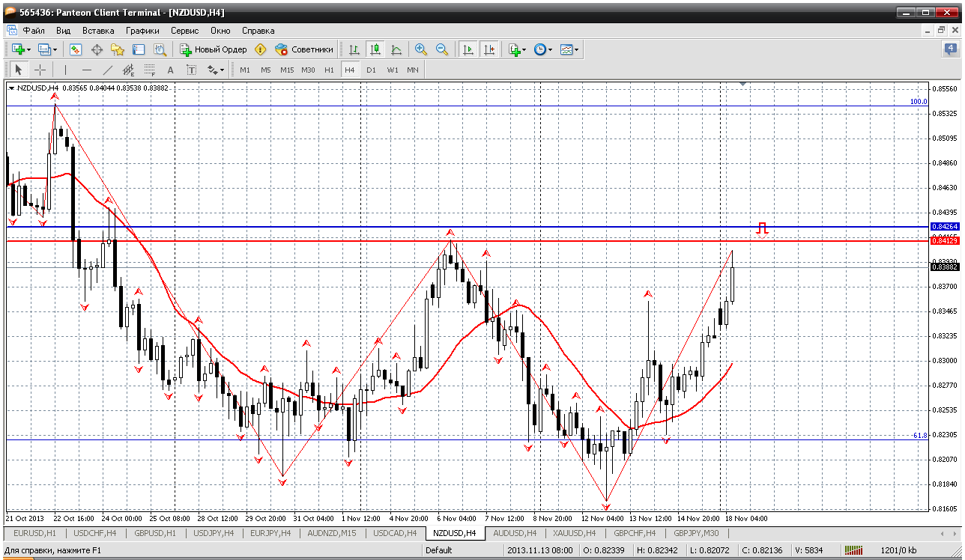Draw a trendline with the diagonal line tool

click(107, 70)
